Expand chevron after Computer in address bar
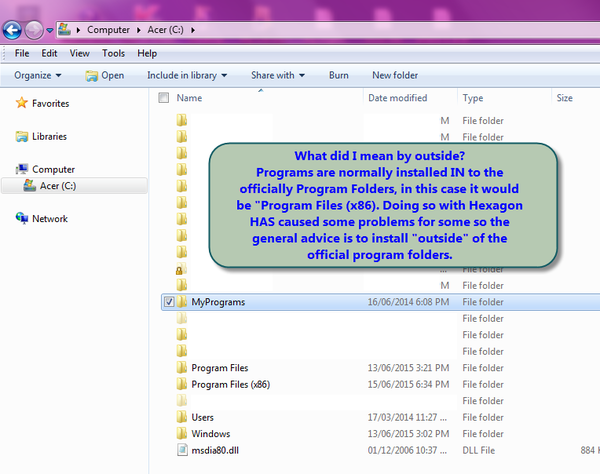Image resolution: width=600 pixels, height=474 pixels. point(139,30)
